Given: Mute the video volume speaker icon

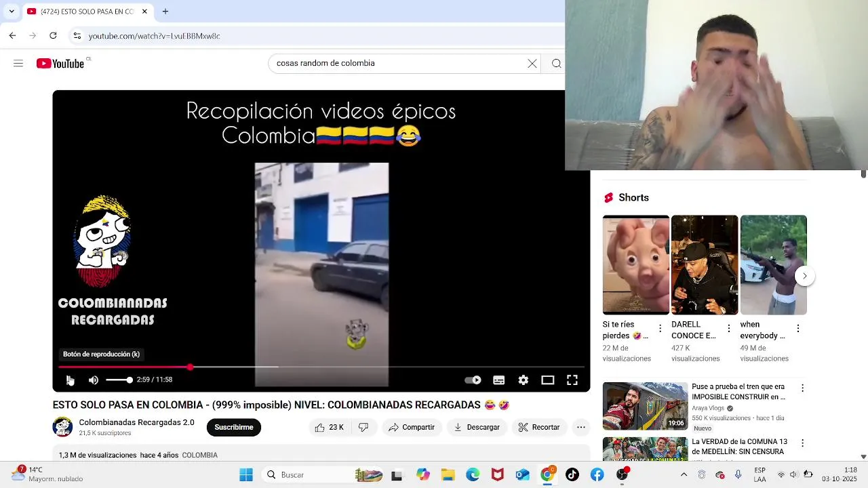Looking at the screenshot, I should tap(94, 380).
